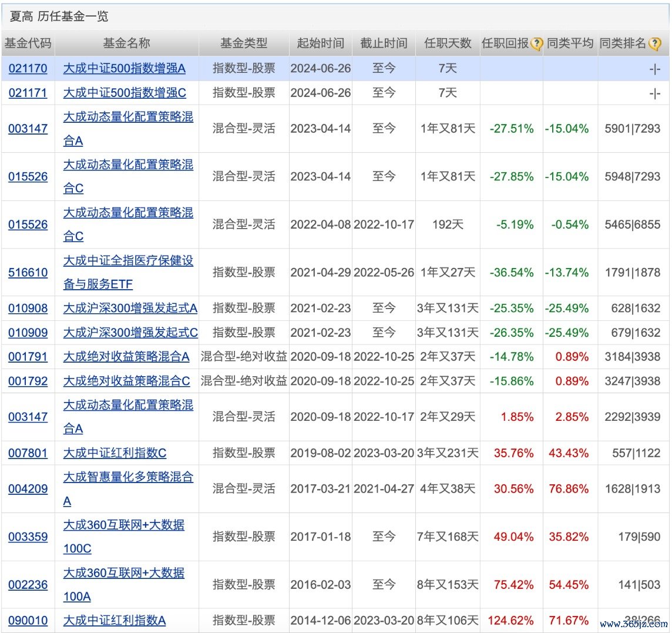Open fund code 090010
Viewport: 672px width, 633px height.
(28, 621)
